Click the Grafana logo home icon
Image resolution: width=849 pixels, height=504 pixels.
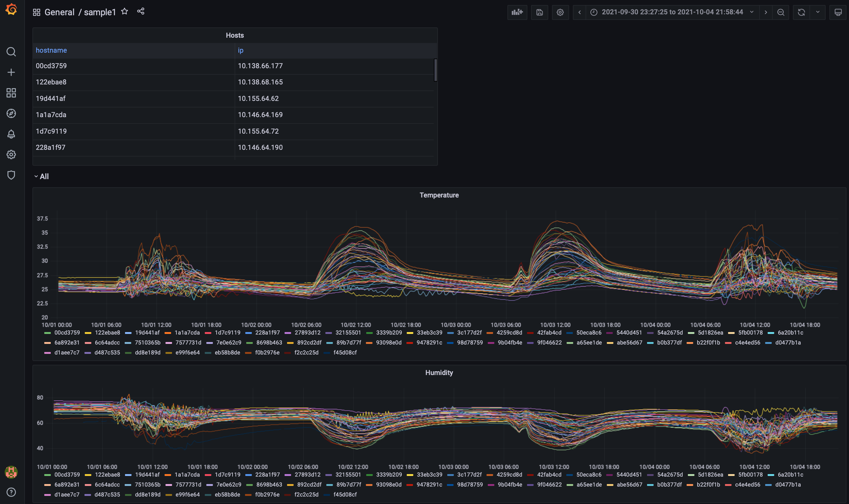(x=11, y=10)
